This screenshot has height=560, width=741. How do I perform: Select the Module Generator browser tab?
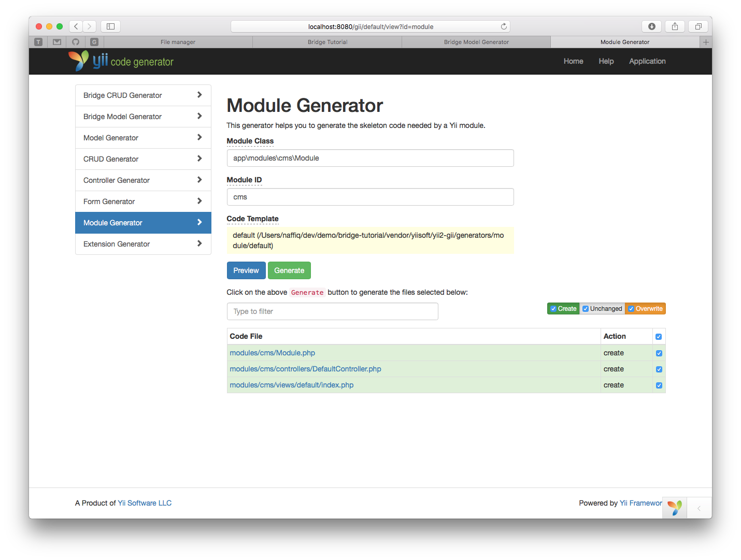tap(625, 42)
